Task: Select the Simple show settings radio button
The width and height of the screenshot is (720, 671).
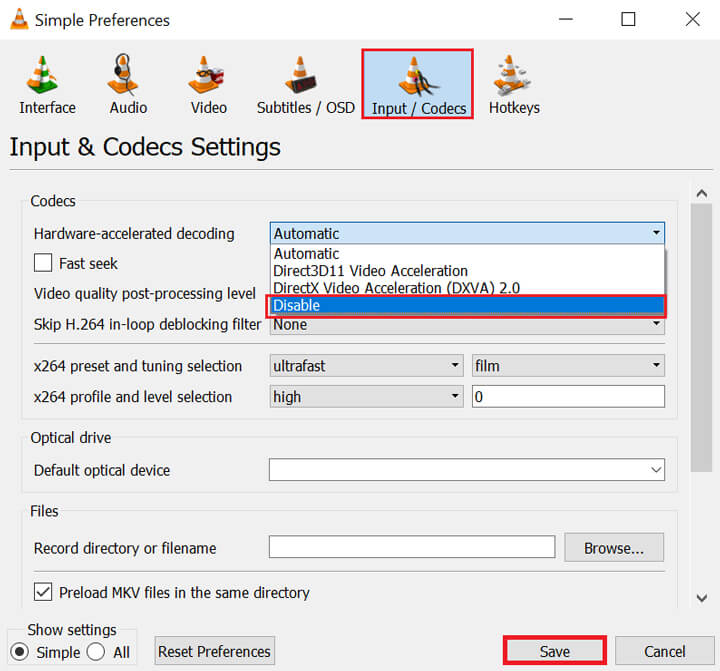Action: coord(20,652)
